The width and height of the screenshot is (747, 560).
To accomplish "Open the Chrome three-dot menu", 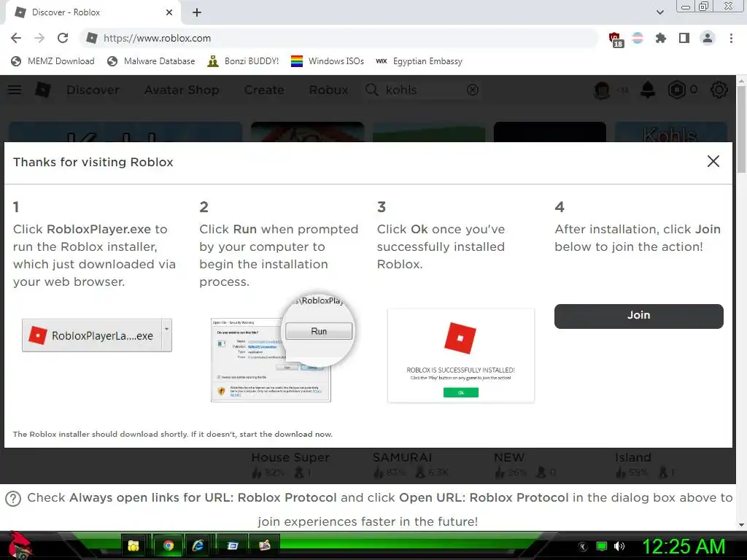I will tap(731, 38).
